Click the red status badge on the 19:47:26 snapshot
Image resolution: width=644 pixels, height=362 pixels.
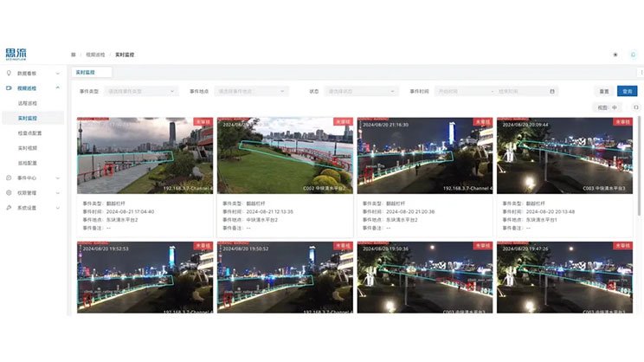click(x=622, y=246)
